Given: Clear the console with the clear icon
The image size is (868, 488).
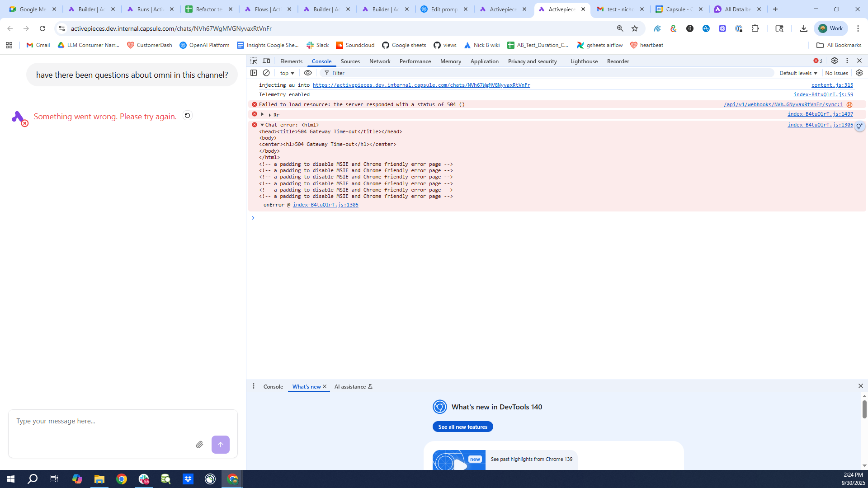Looking at the screenshot, I should coord(266,73).
